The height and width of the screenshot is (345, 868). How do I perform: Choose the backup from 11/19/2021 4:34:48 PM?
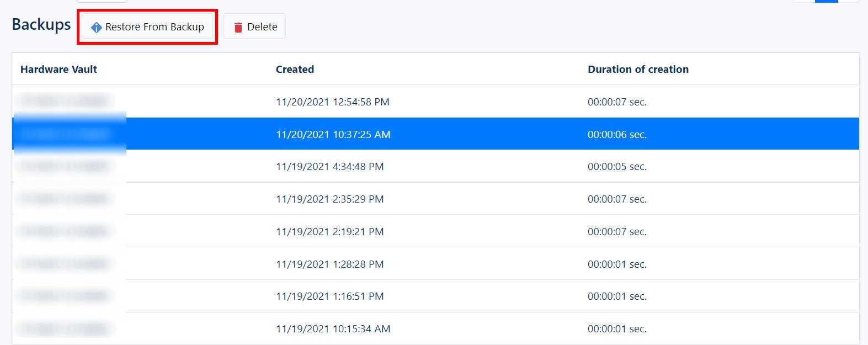coord(329,167)
